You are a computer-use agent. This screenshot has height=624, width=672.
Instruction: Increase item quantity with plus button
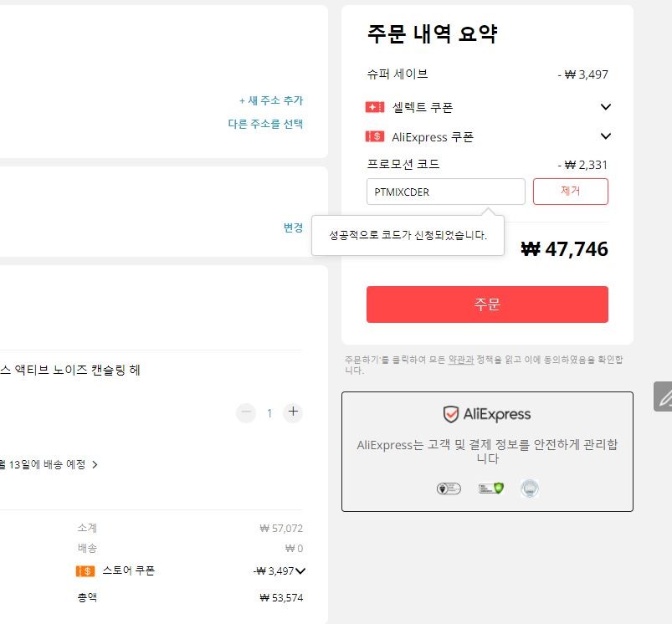click(x=293, y=412)
